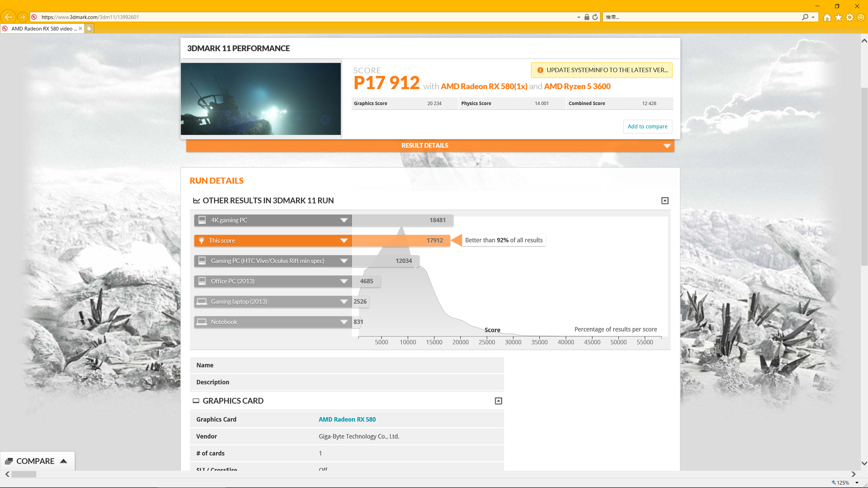Click the laptop icon on Gaming laptop row

(x=202, y=301)
